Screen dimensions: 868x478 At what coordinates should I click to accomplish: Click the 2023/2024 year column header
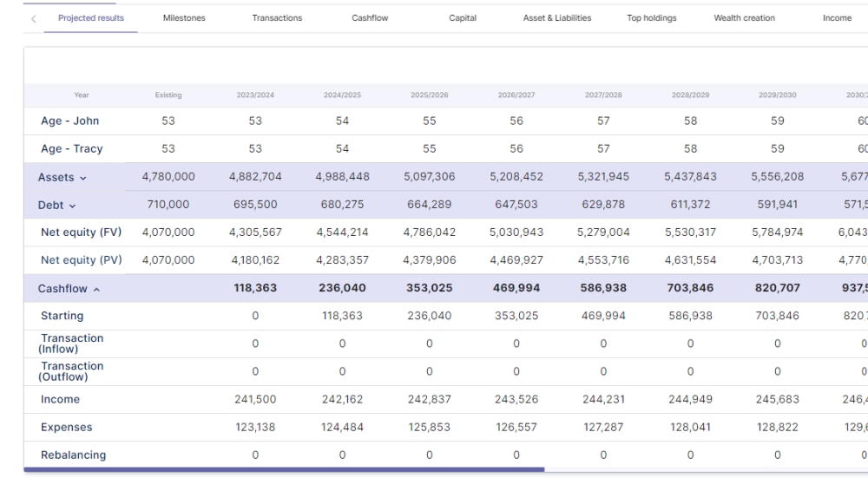tap(255, 95)
